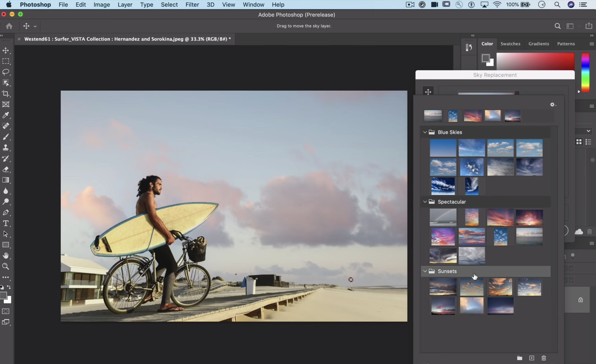596x364 pixels.
Task: Select the Gradient tool
Action: point(6,180)
